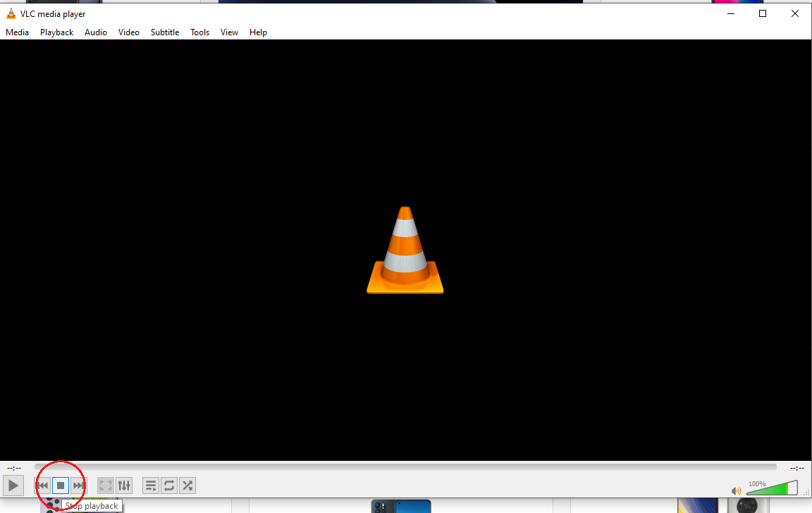
Task: Maximize the VLC window
Action: click(x=762, y=13)
